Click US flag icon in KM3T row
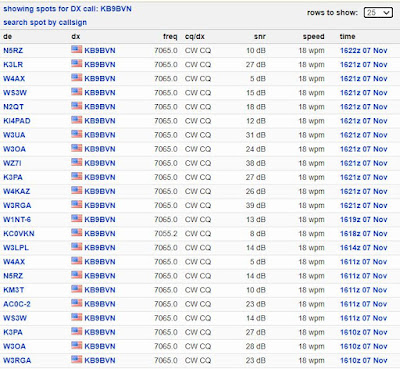The width and height of the screenshot is (400, 369). click(76, 289)
